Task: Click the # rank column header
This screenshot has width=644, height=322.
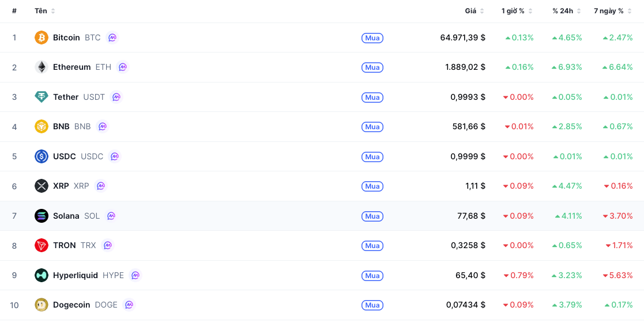Action: tap(14, 11)
